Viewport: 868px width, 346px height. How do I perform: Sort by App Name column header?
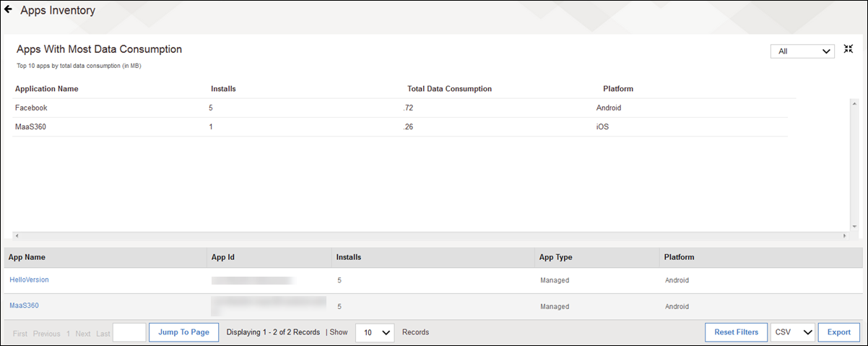coord(27,256)
